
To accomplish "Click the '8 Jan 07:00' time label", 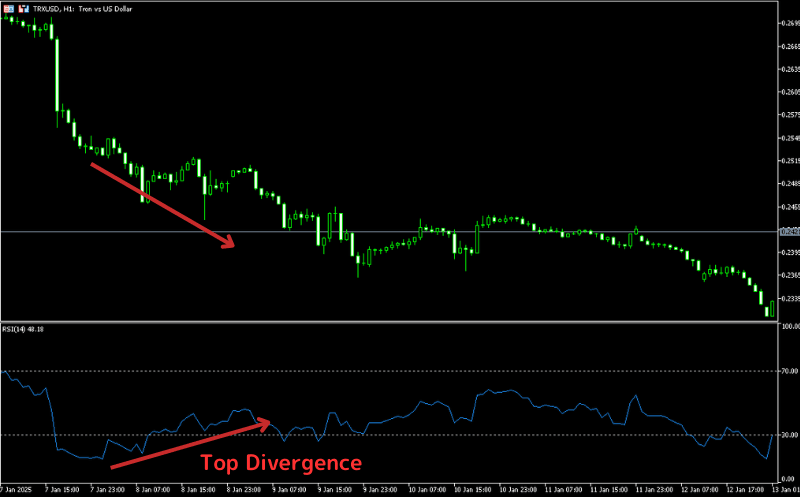I will pos(153,490).
